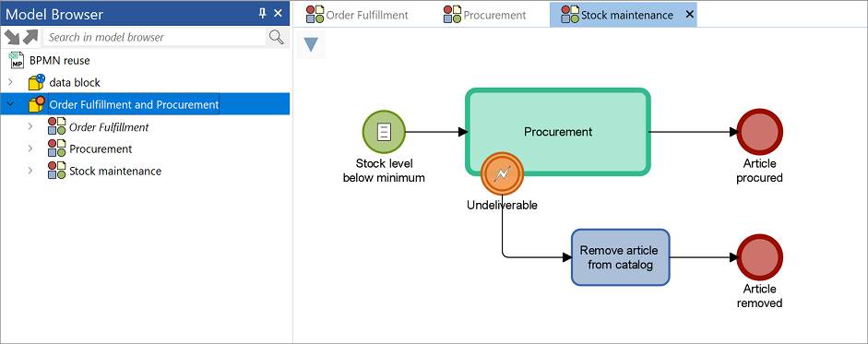Pin the Model Browser panel
This screenshot has width=868, height=344.
(x=262, y=14)
